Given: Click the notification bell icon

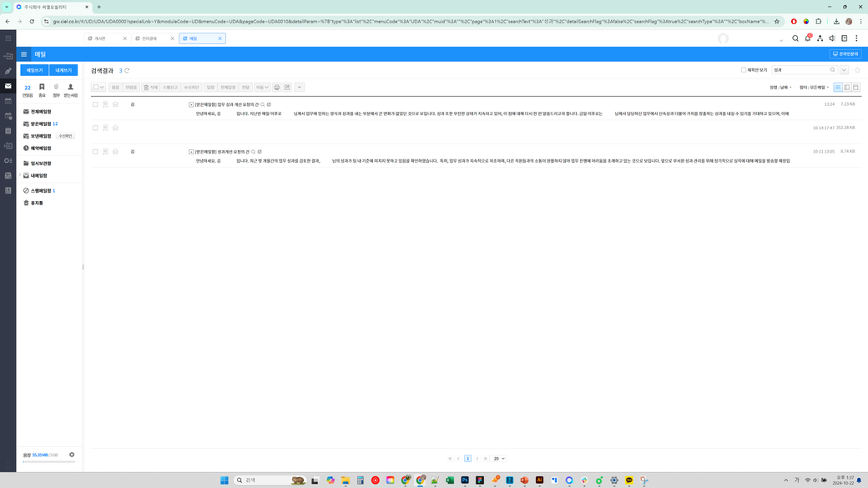Looking at the screenshot, I should (x=808, y=38).
